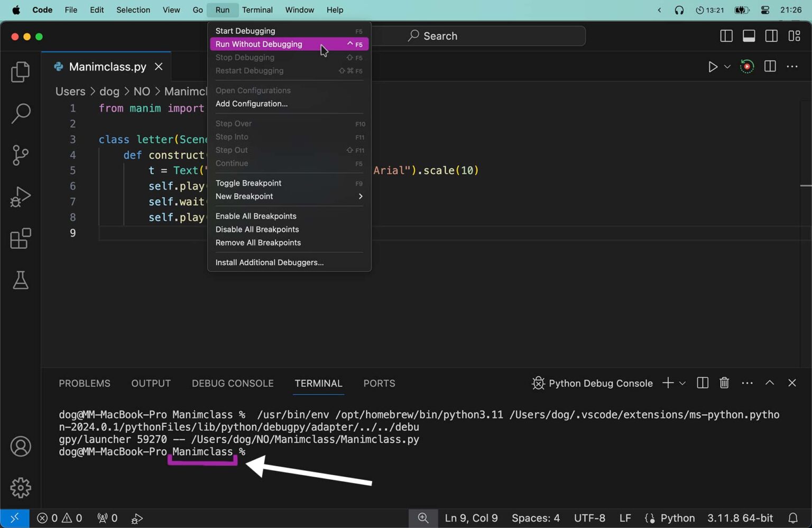Open the Source Control panel icon

click(x=20, y=154)
